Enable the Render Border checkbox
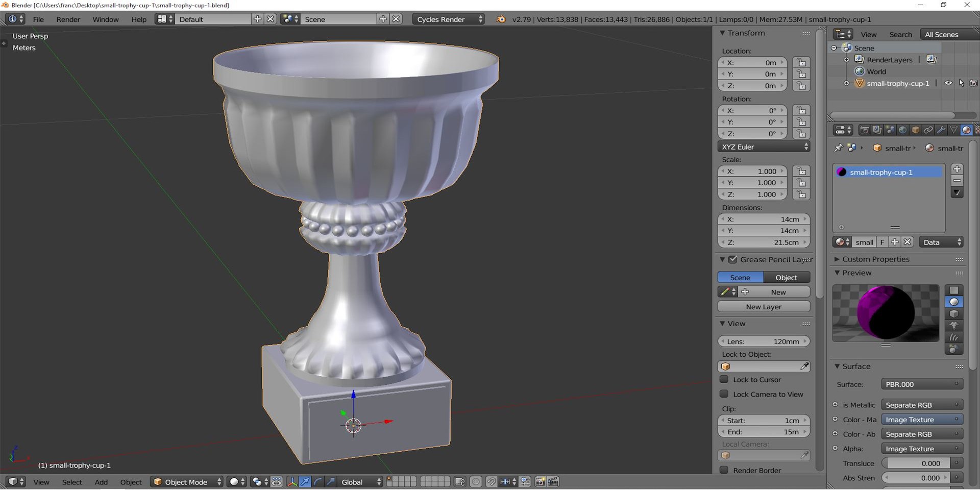The height and width of the screenshot is (490, 980). click(724, 470)
